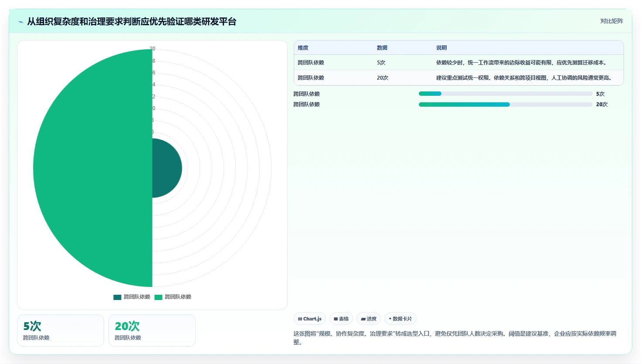Screen dimensions: 641x364
Task: Click the 维度 column header
Action: [x=303, y=48]
